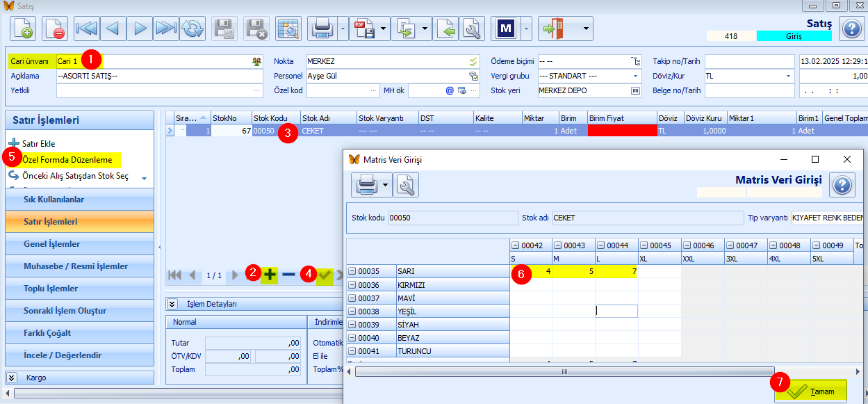Click the new record icon in toolbar

23,29
